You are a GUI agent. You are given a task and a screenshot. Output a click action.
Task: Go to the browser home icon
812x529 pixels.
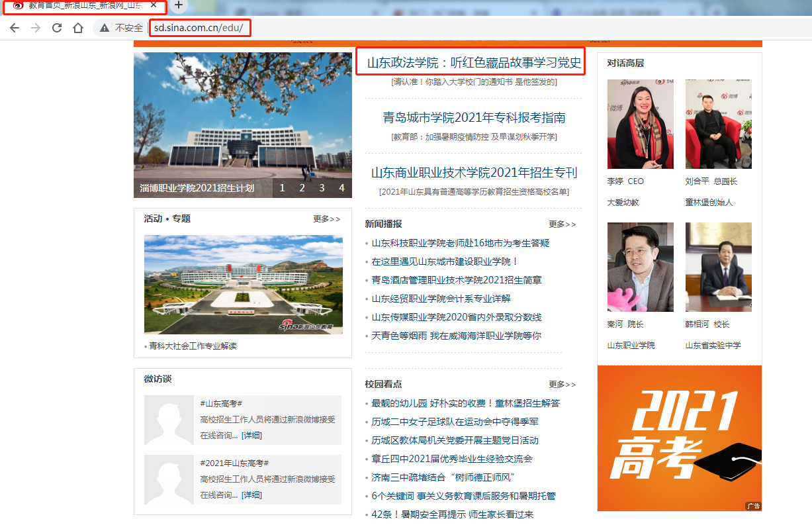[x=78, y=28]
